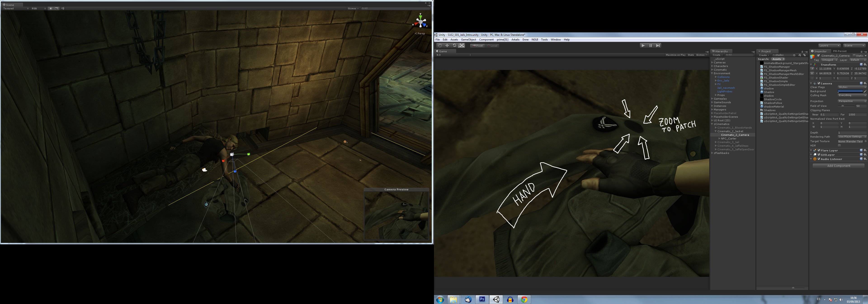This screenshot has height=304, width=868.
Task: Open Photoshop from the Windows taskbar
Action: (x=482, y=299)
